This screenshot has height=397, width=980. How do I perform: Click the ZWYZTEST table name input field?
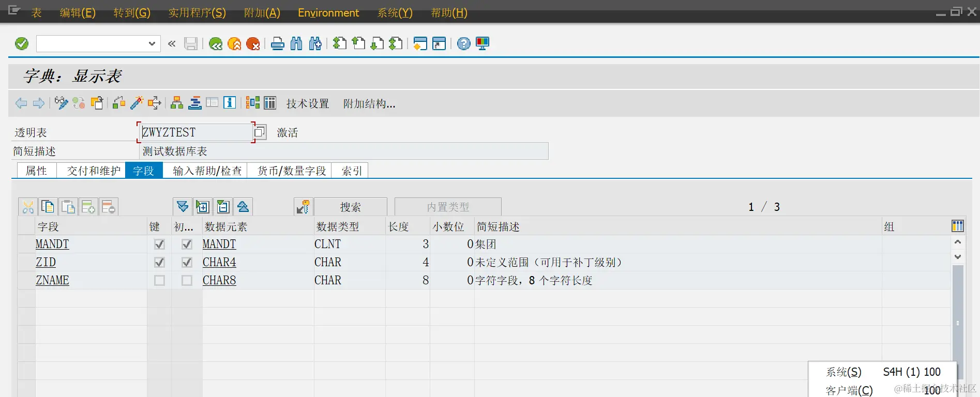[196, 132]
